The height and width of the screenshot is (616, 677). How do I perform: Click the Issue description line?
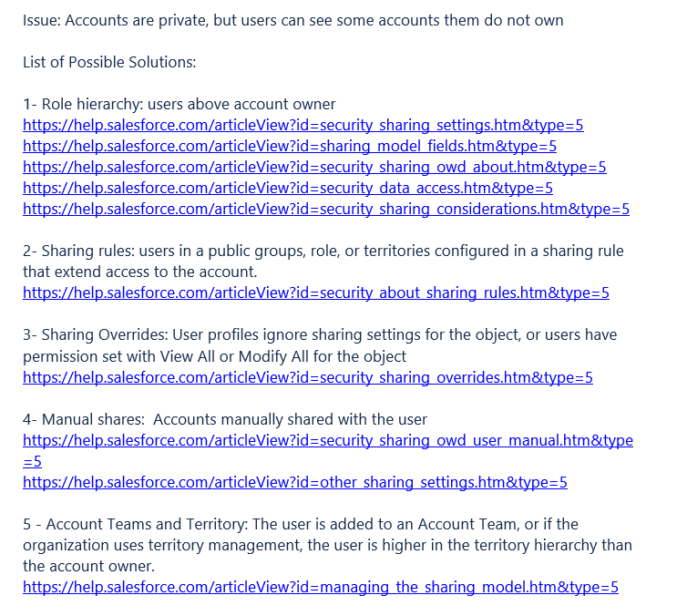point(292,20)
